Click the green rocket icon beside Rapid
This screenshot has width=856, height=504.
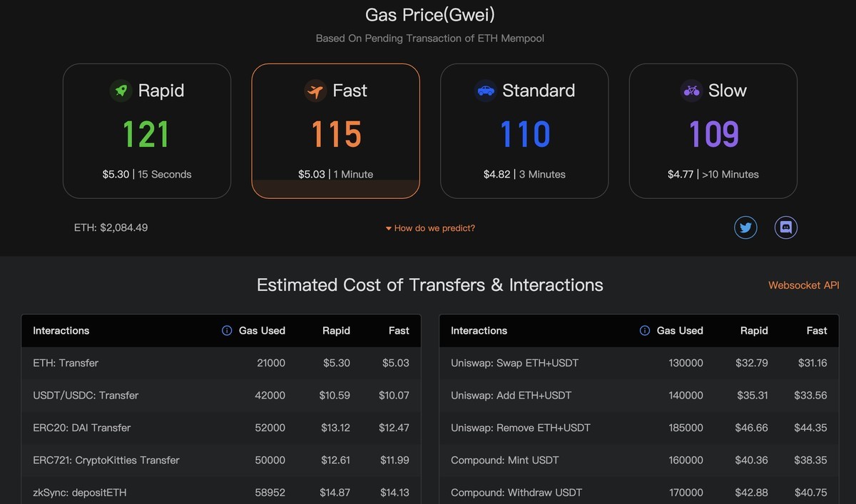[121, 91]
